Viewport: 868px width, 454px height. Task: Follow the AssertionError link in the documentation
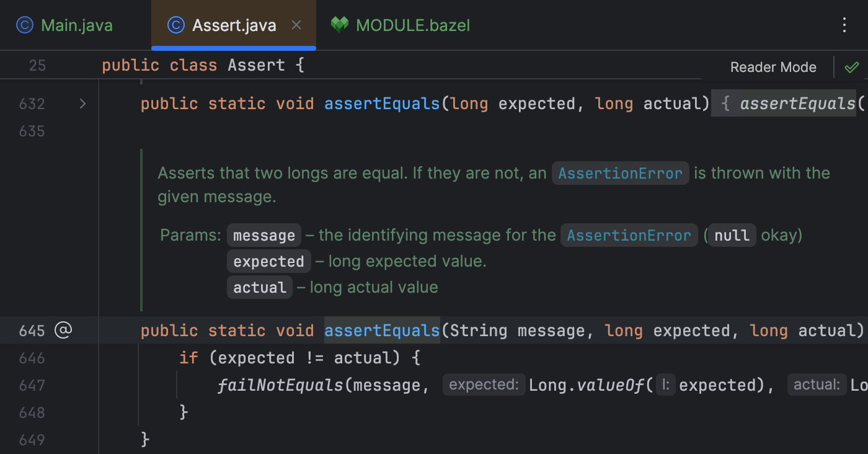click(x=620, y=172)
